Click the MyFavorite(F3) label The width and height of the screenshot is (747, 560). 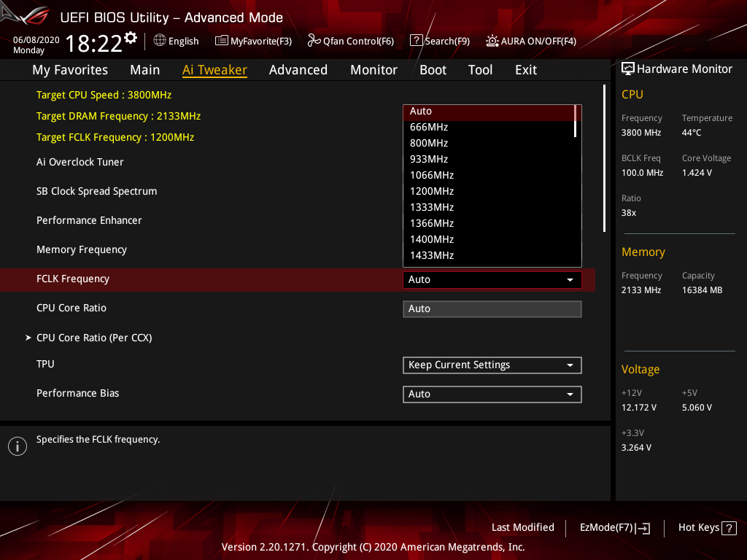click(x=261, y=42)
